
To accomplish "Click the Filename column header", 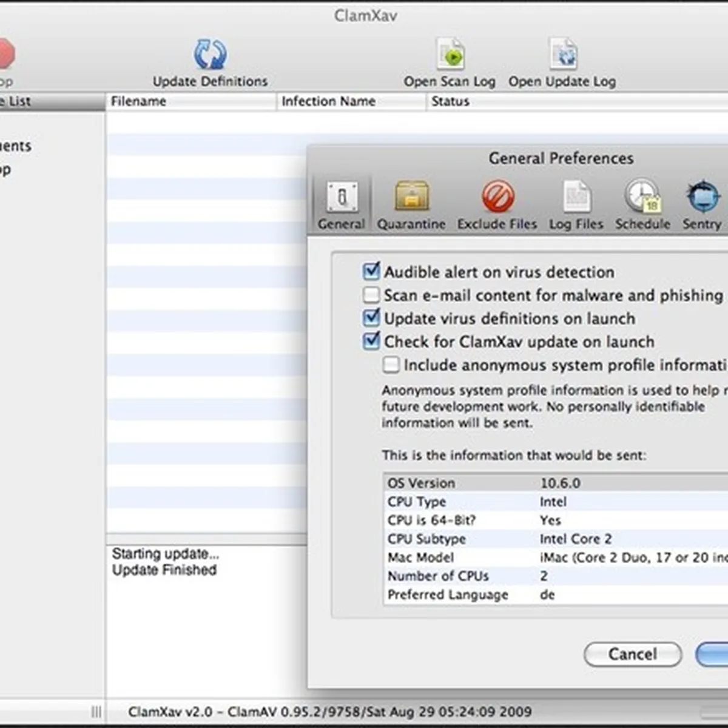I will click(x=191, y=101).
